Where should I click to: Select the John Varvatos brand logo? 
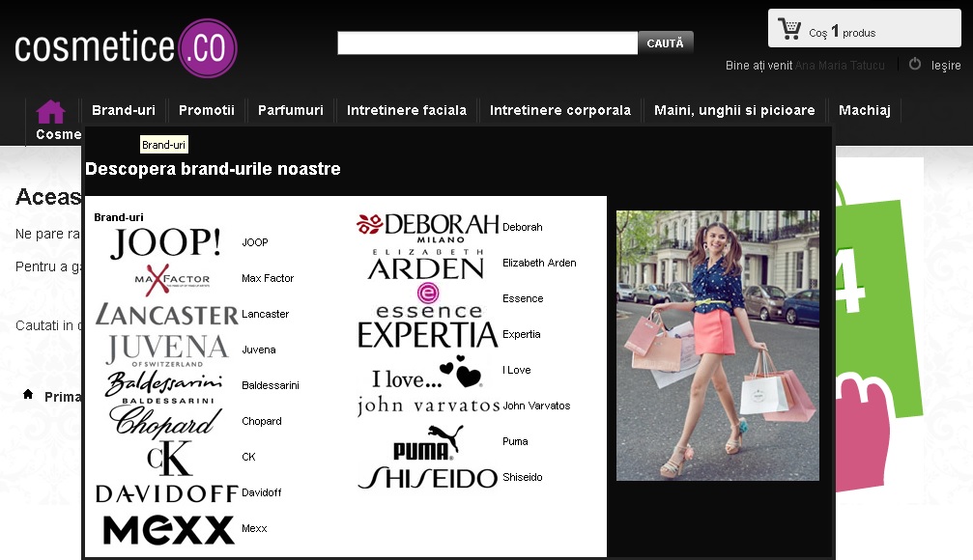[x=429, y=406]
